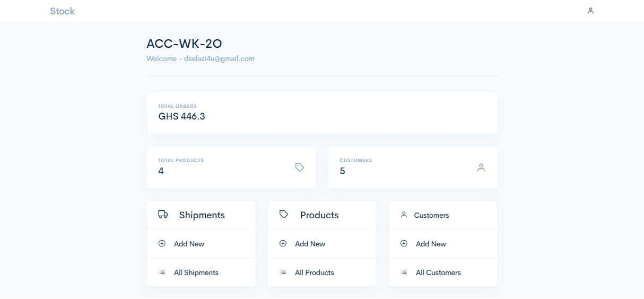Click the plus icon under Shipments

[x=162, y=243]
